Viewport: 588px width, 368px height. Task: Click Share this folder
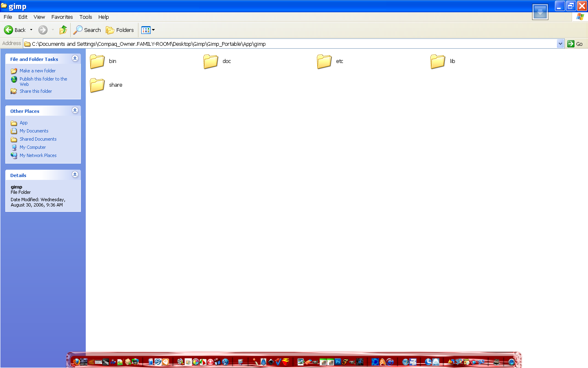pyautogui.click(x=36, y=91)
